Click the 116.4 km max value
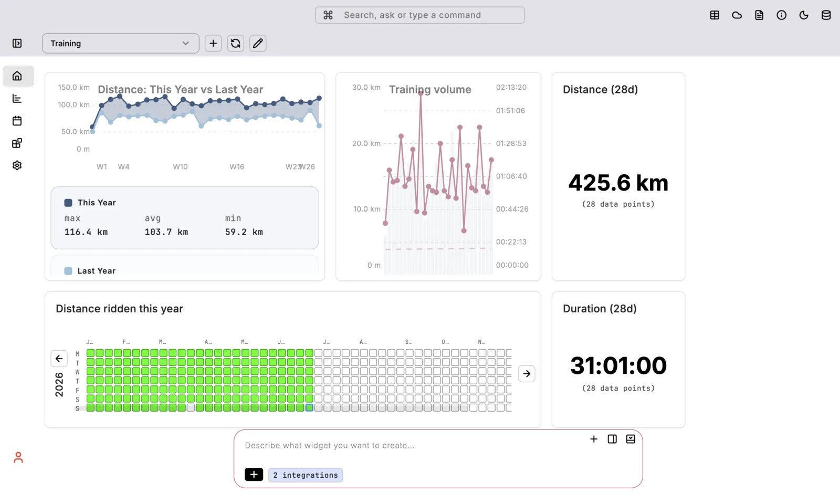Image resolution: width=840 pixels, height=504 pixels. pos(86,232)
